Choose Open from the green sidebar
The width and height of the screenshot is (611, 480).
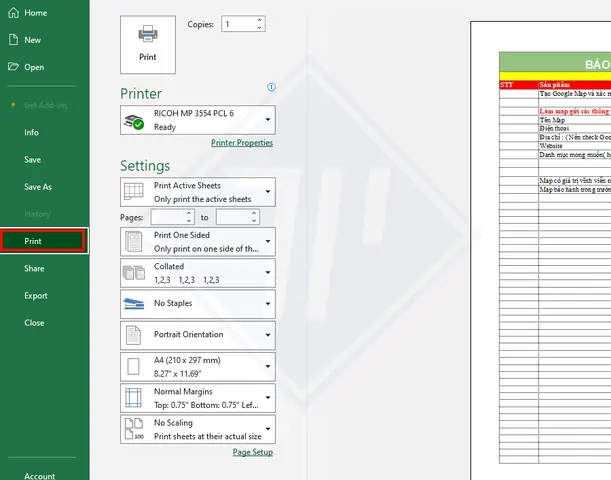(x=34, y=67)
